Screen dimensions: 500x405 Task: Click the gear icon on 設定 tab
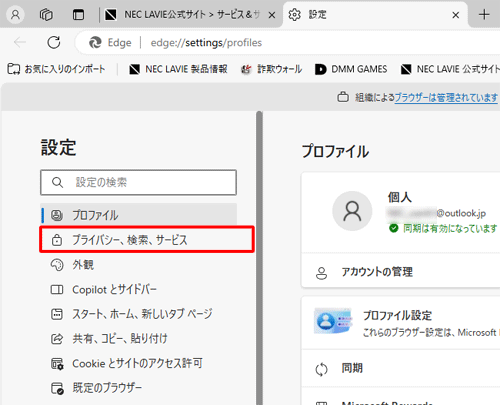295,15
